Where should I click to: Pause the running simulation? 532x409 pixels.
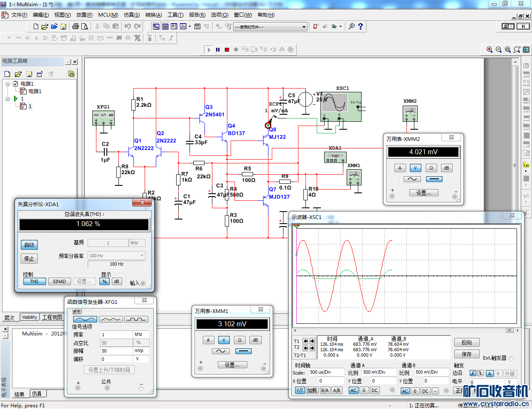218,49
